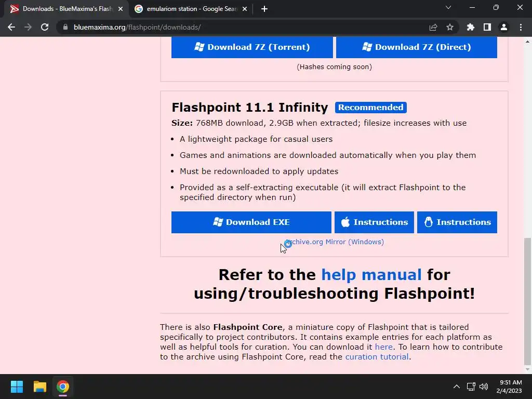Image resolution: width=532 pixels, height=399 pixels.
Task: Open a new tab with plus button
Action: pyautogui.click(x=264, y=9)
